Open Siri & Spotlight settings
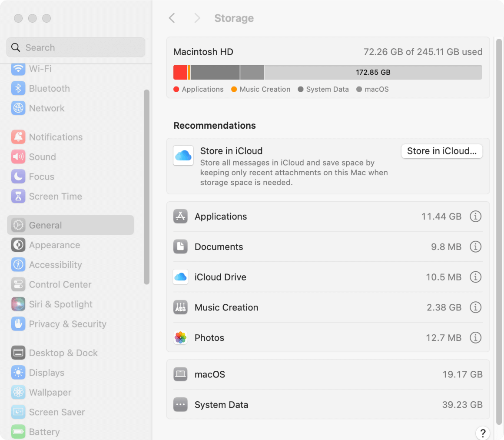Image resolution: width=504 pixels, height=440 pixels. click(x=60, y=304)
